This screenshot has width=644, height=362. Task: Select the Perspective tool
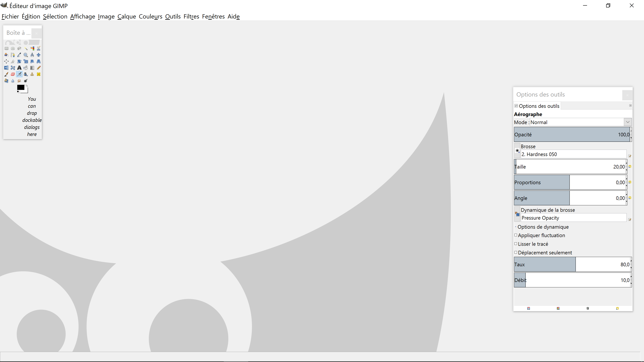(38, 62)
